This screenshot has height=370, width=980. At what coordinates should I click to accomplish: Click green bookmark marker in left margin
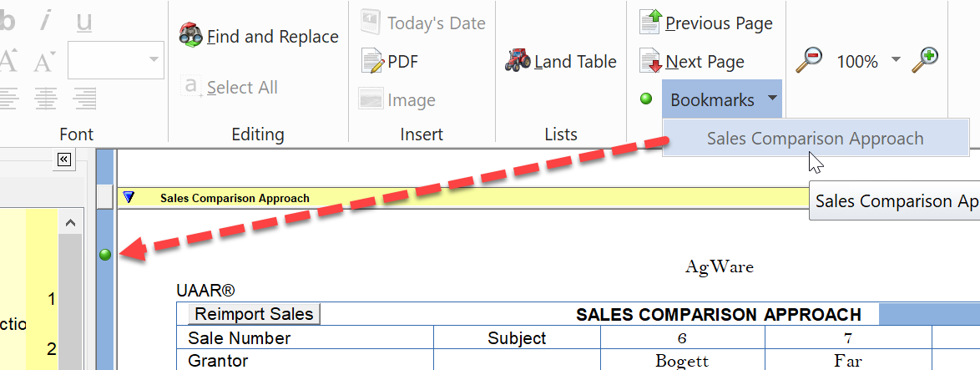(x=105, y=255)
